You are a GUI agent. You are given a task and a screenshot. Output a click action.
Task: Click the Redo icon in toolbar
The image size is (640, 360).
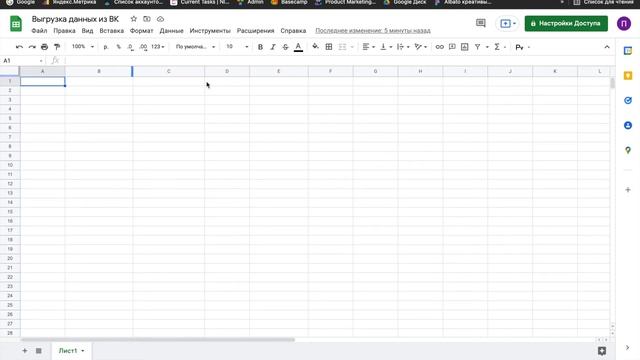coord(32,47)
